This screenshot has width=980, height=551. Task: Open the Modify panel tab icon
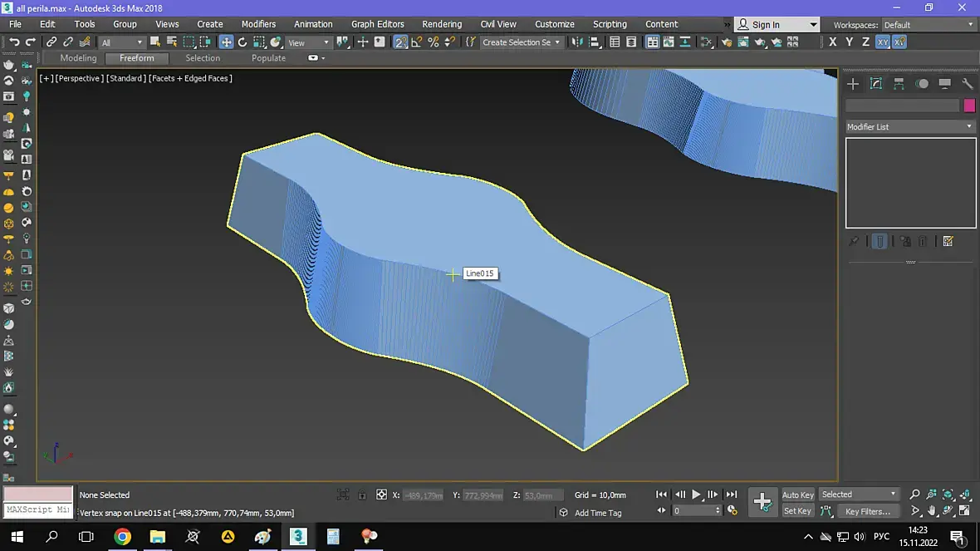(x=875, y=84)
